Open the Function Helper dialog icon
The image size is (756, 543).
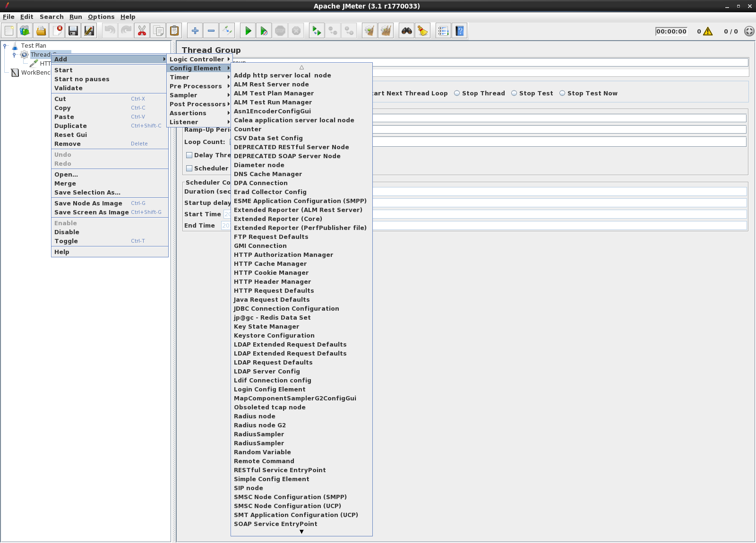pyautogui.click(x=443, y=30)
